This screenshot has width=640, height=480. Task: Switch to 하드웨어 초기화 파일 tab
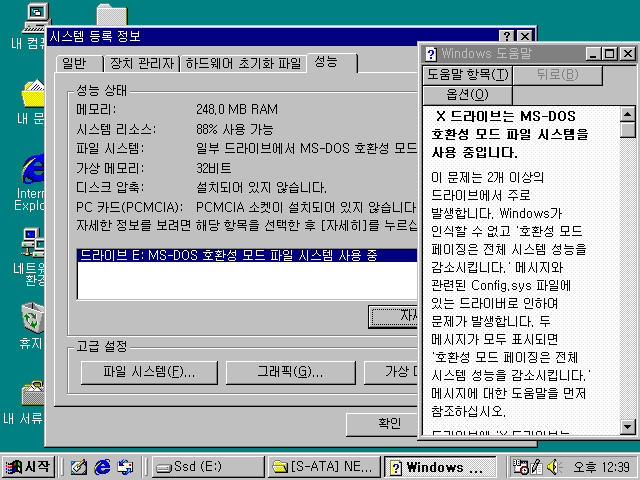pos(243,63)
